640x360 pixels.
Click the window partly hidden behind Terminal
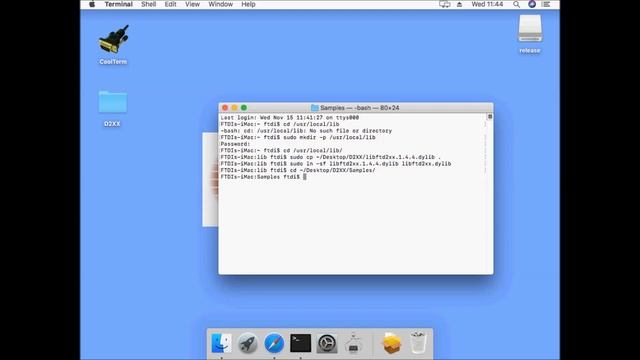coord(210,179)
